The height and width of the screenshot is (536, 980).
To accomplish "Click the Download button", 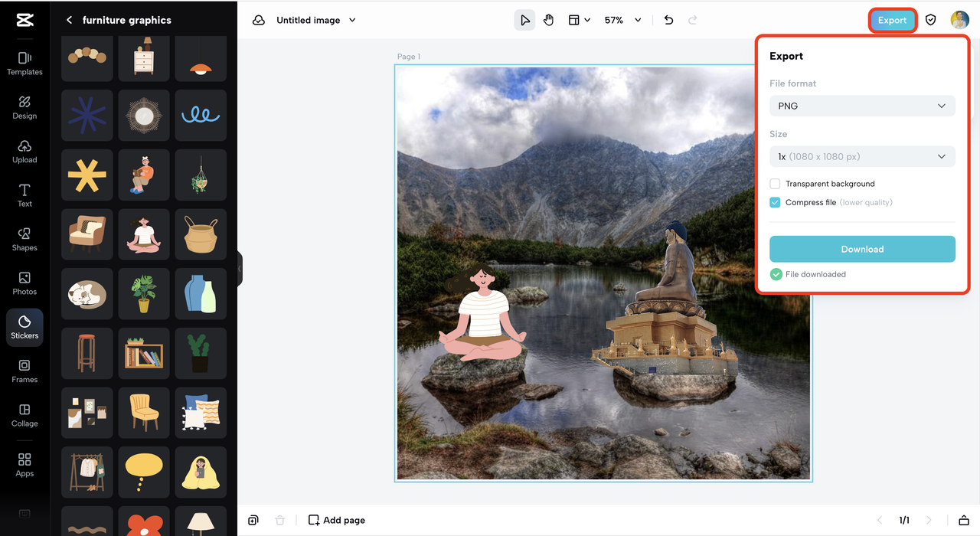I will point(862,249).
